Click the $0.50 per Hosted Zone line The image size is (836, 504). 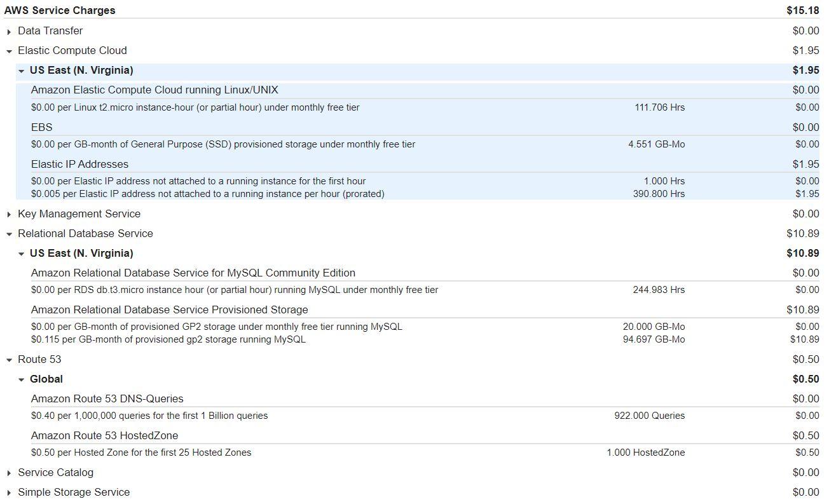click(x=141, y=453)
